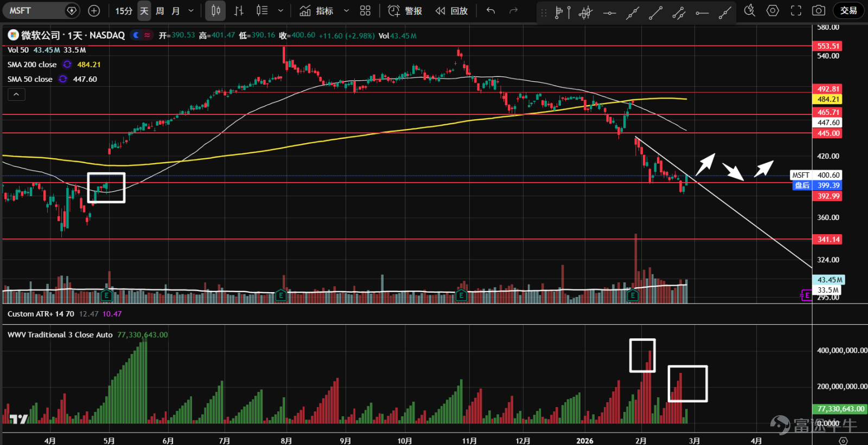The width and height of the screenshot is (868, 445).
Task: Select the horizontal ray drawing tool
Action: 702,12
